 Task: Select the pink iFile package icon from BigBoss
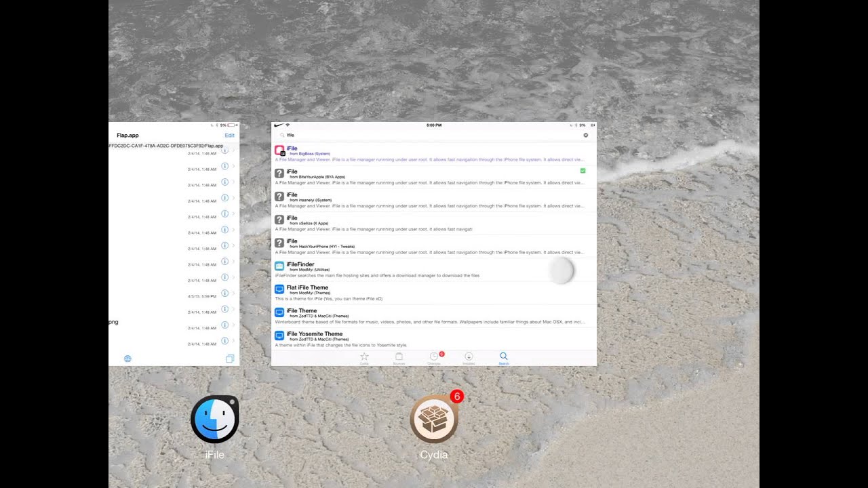279,150
